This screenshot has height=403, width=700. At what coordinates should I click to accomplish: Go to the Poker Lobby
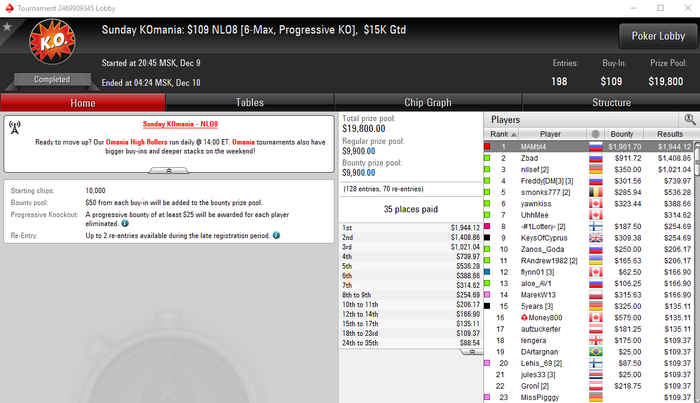[x=658, y=36]
